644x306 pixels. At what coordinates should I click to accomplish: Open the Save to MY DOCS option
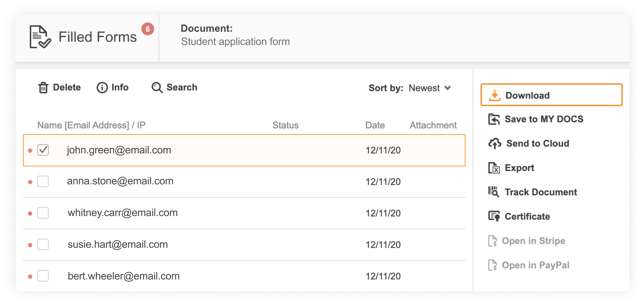[x=544, y=119]
